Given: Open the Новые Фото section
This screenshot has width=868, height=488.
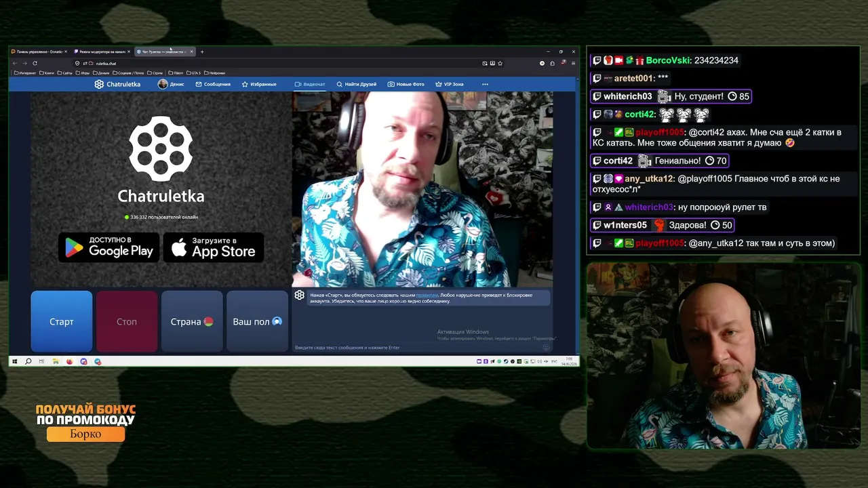Looking at the screenshot, I should 406,84.
